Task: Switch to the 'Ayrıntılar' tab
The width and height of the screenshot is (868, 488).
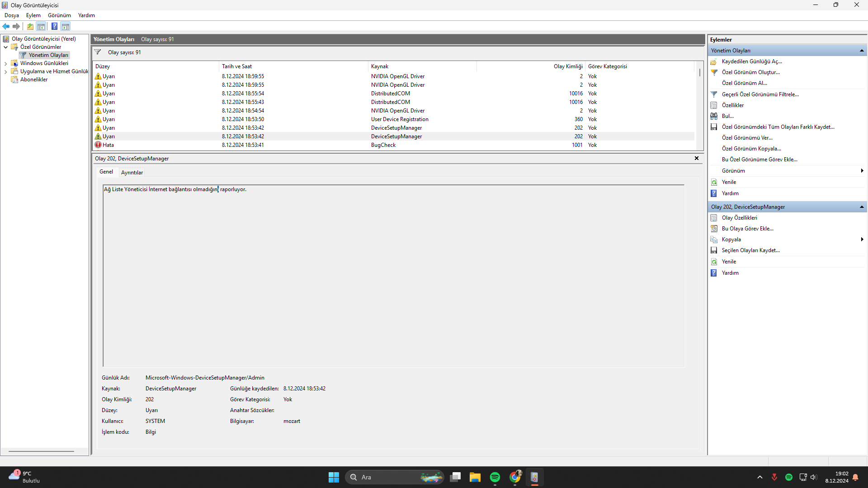Action: 132,173
